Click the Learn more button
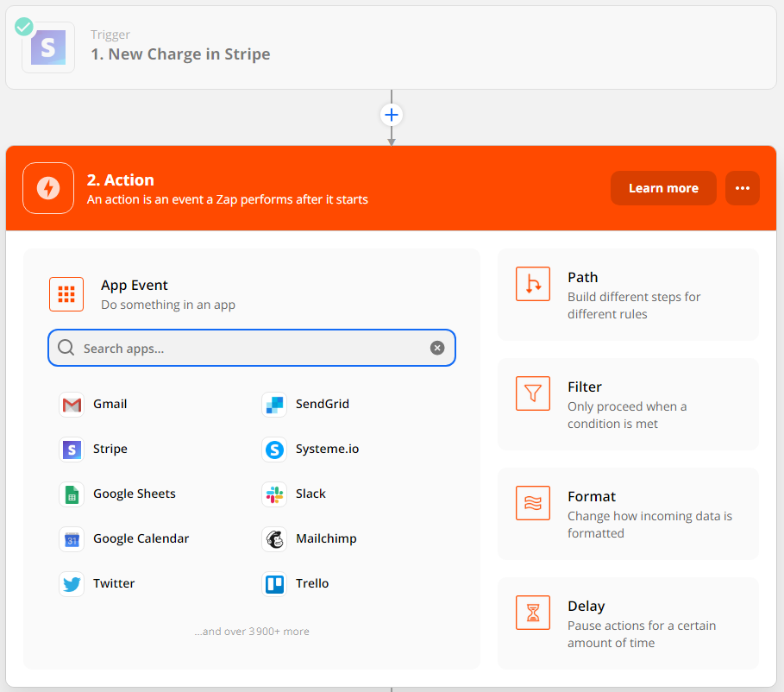The width and height of the screenshot is (784, 692). point(662,188)
